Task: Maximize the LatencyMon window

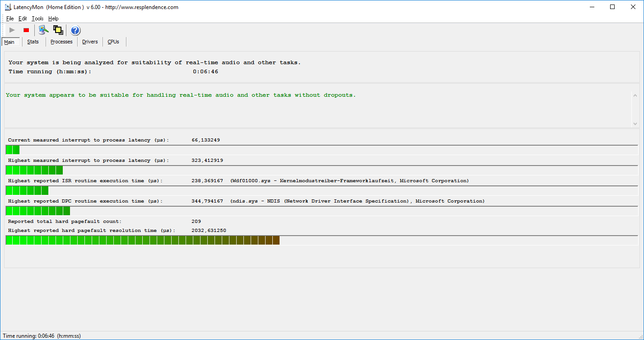Action: click(613, 7)
